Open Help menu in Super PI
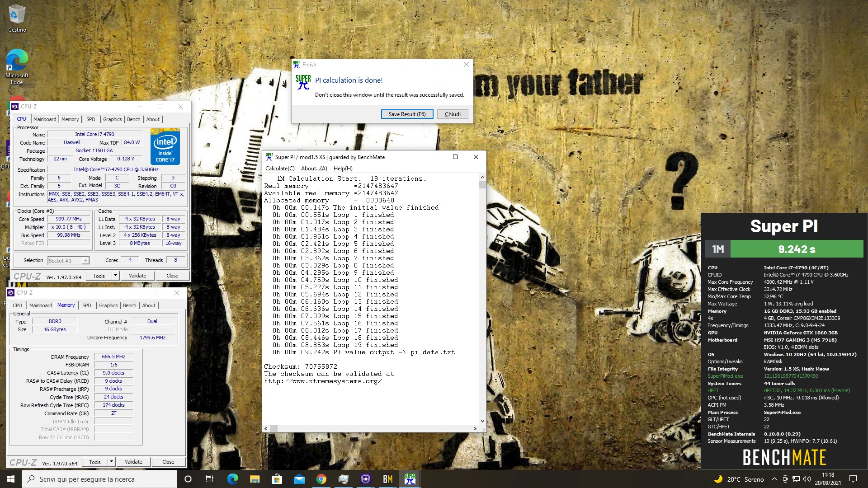The width and height of the screenshot is (868, 488). point(343,169)
